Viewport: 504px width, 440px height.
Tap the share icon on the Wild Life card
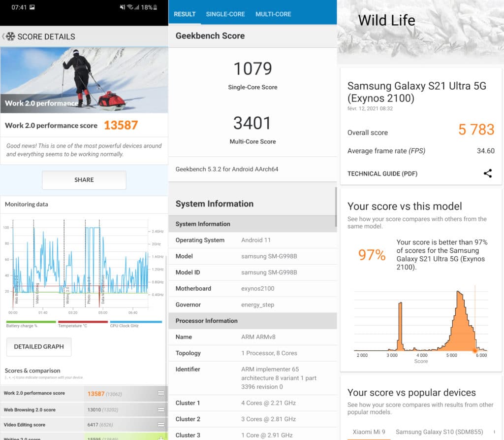488,173
